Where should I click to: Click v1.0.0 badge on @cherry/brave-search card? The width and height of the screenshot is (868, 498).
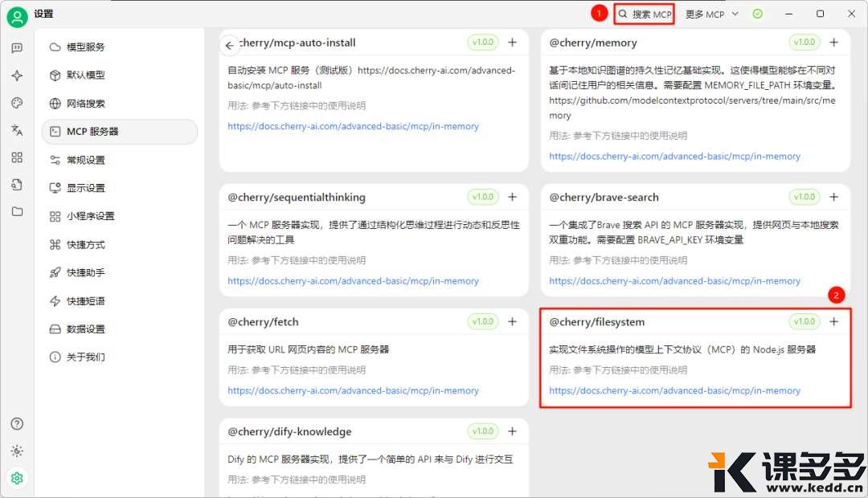click(x=805, y=197)
